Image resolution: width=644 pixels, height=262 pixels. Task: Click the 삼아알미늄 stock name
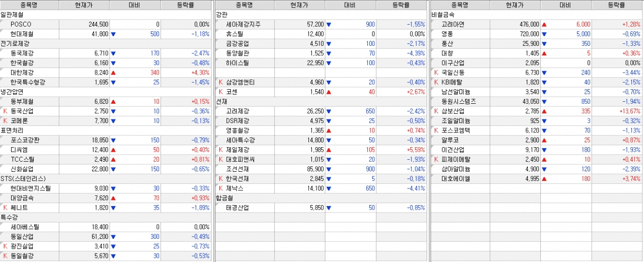point(455,169)
